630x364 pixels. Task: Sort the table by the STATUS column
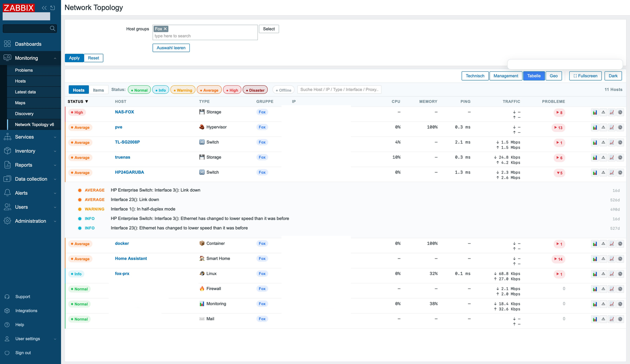point(78,102)
